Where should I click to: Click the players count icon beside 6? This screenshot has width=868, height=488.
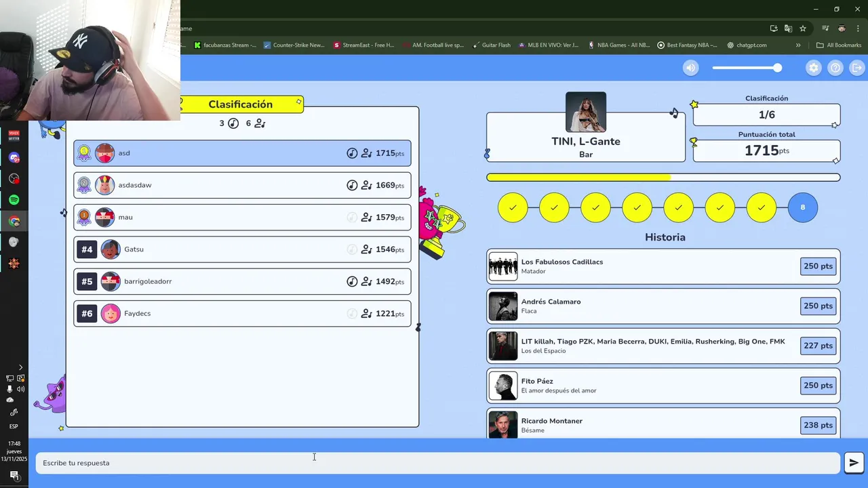[260, 123]
